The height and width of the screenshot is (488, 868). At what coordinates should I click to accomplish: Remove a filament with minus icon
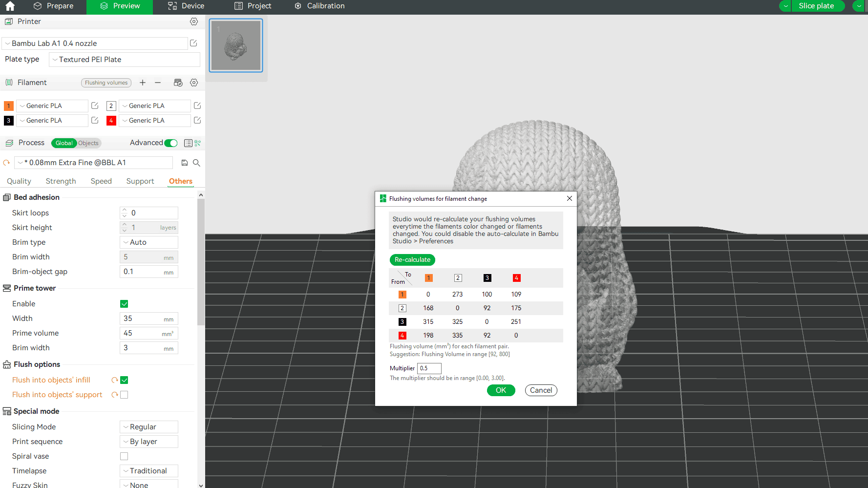click(x=158, y=83)
